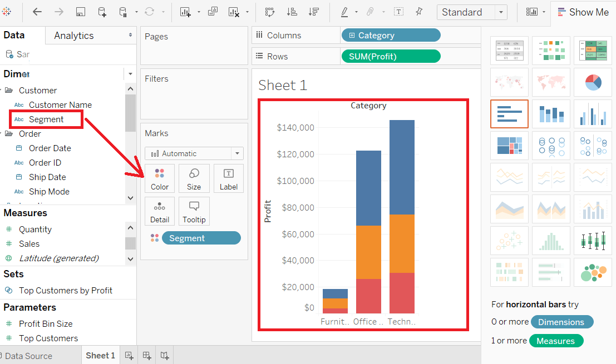Image resolution: width=616 pixels, height=364 pixels.
Task: Click the new worksheet toolbar icon
Action: pyautogui.click(x=185, y=12)
